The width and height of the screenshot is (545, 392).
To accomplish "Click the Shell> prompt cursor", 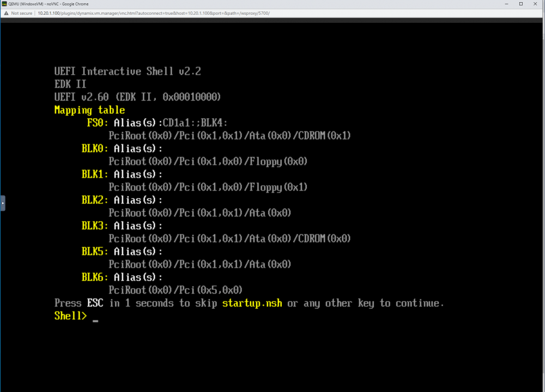I will point(95,321).
